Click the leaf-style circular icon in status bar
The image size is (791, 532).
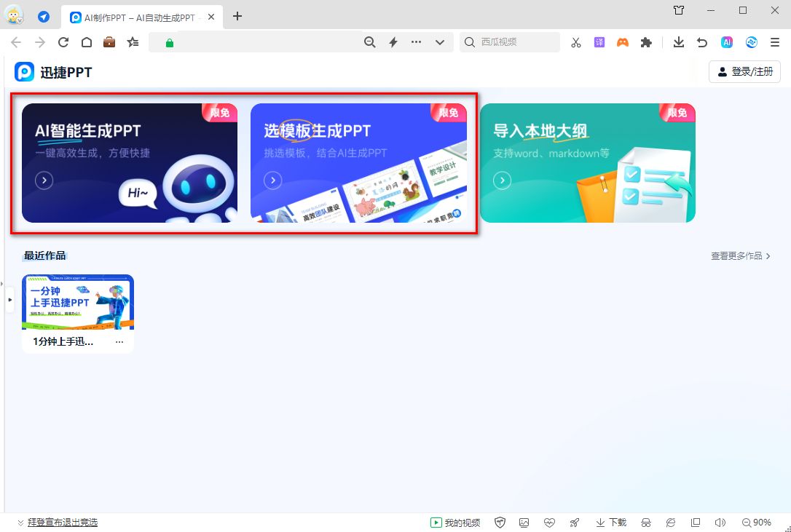tap(670, 523)
